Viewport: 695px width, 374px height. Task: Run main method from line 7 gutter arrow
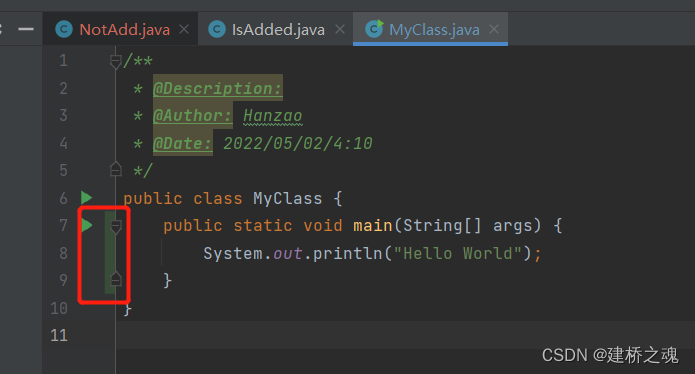(87, 225)
